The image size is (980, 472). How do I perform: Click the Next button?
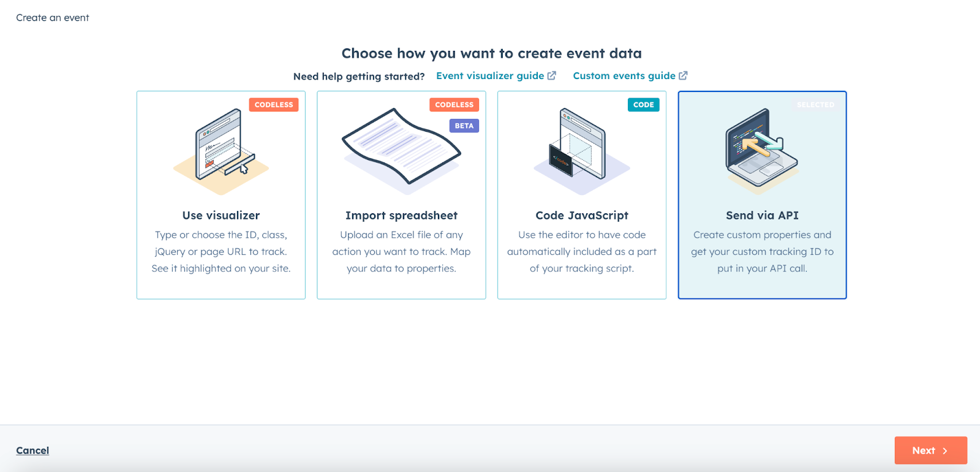[931, 451]
